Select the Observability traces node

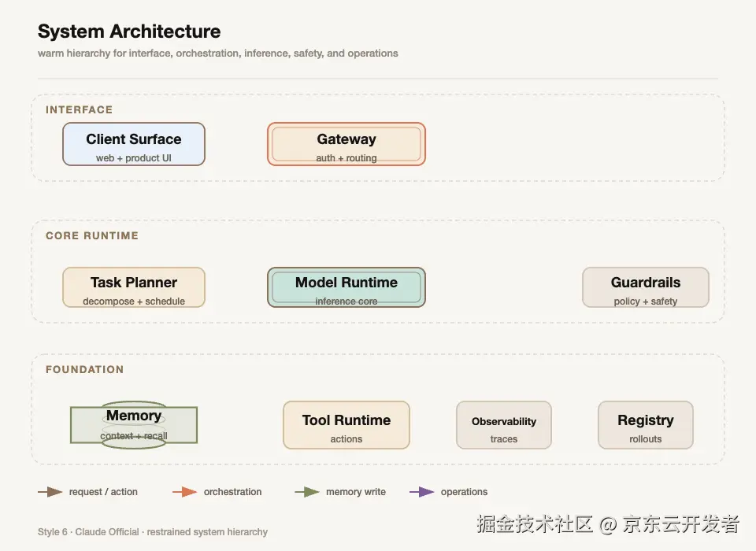[x=504, y=425]
